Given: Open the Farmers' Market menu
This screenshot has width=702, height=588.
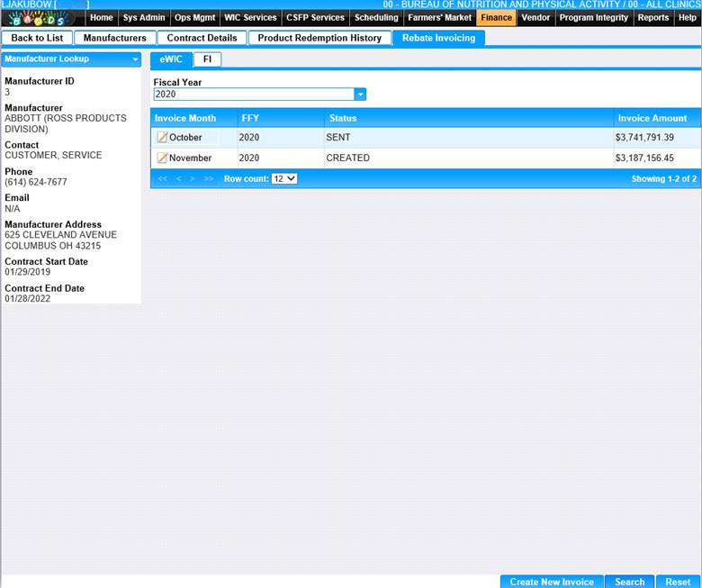Looking at the screenshot, I should pyautogui.click(x=439, y=18).
